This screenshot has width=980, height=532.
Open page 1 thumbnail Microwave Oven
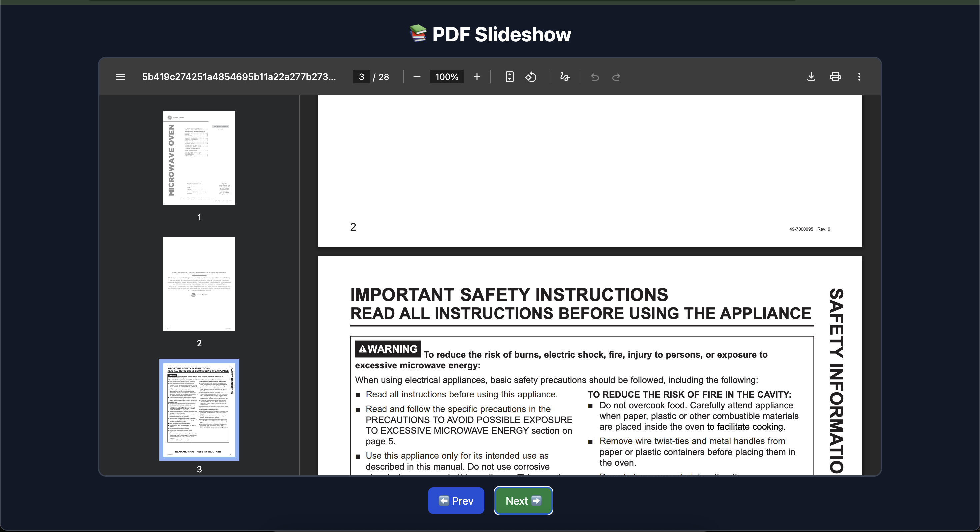(x=199, y=158)
